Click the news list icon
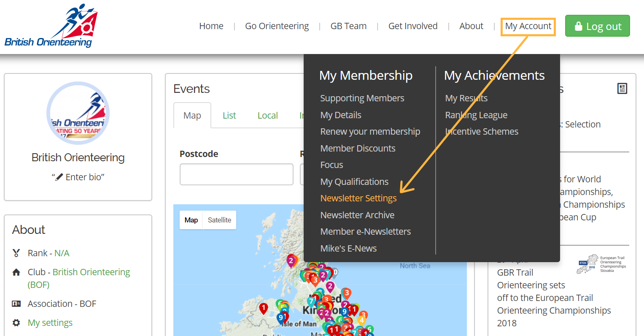This screenshot has width=644, height=336. click(622, 88)
